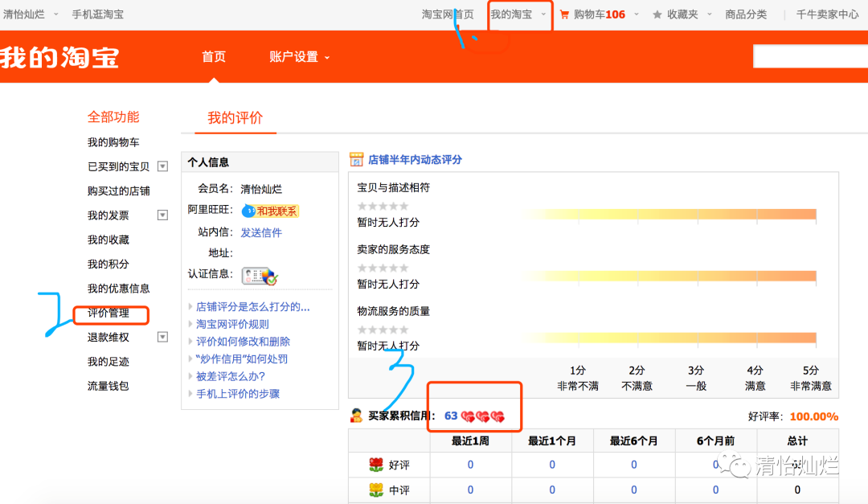Screen dimensions: 868x504
Task: Click the 店铺半年内动态评分 calendar icon
Action: (x=357, y=159)
